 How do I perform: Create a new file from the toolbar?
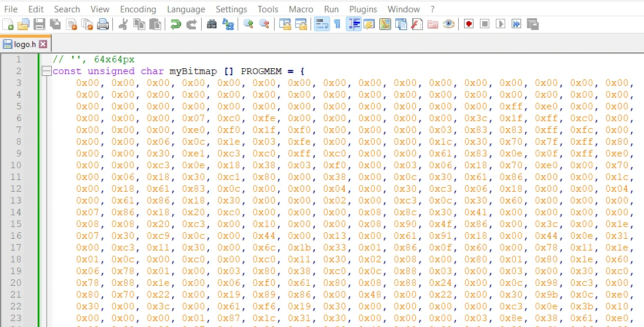click(8, 24)
